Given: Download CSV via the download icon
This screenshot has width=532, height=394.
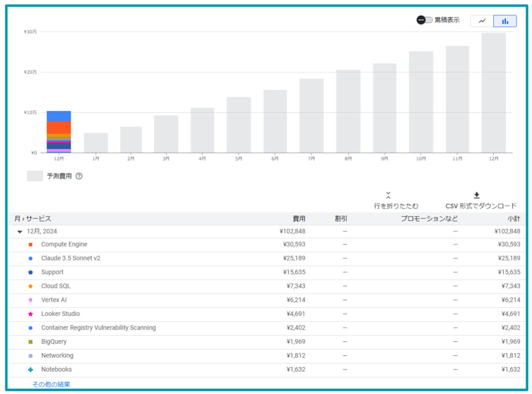Looking at the screenshot, I should (477, 195).
